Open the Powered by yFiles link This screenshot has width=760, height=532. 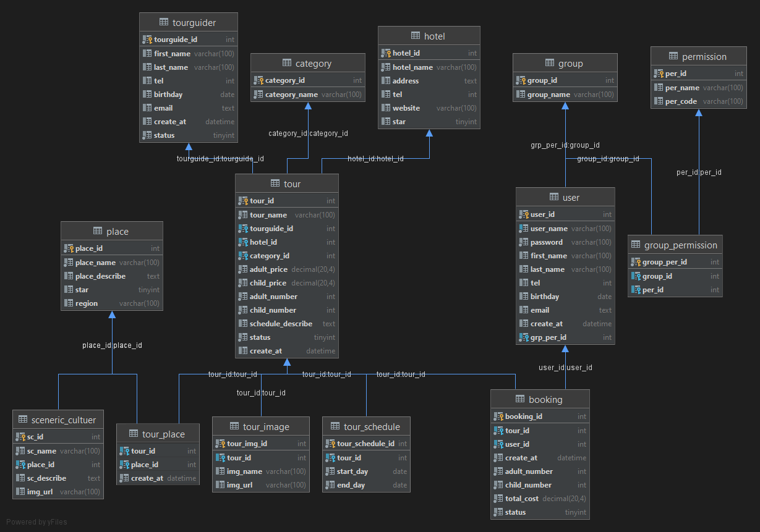point(36,521)
